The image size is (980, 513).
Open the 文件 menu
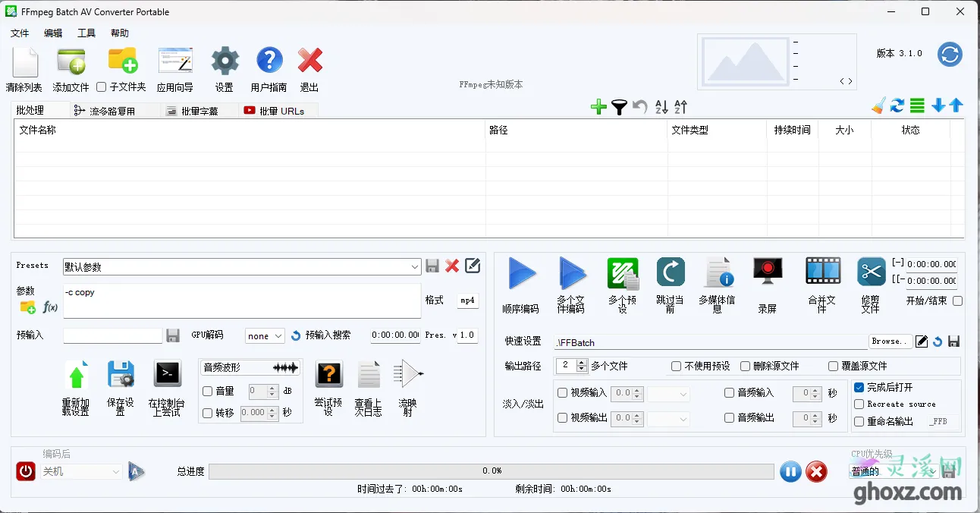tap(20, 33)
